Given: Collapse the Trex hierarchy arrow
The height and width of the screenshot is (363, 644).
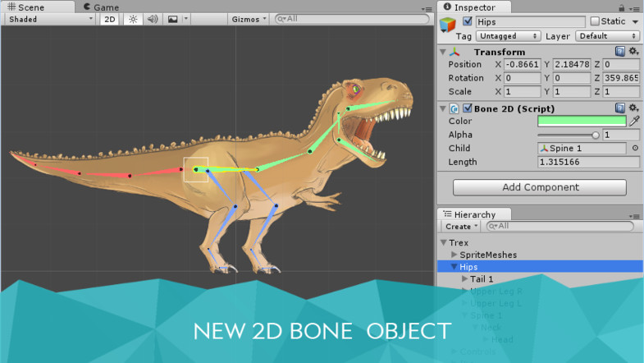Looking at the screenshot, I should click(x=444, y=242).
